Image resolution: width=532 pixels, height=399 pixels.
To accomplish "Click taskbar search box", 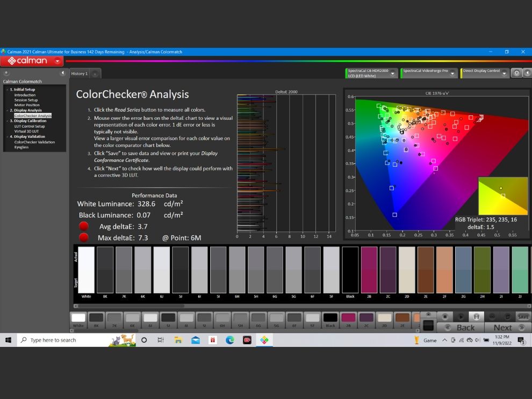I will [x=76, y=340].
